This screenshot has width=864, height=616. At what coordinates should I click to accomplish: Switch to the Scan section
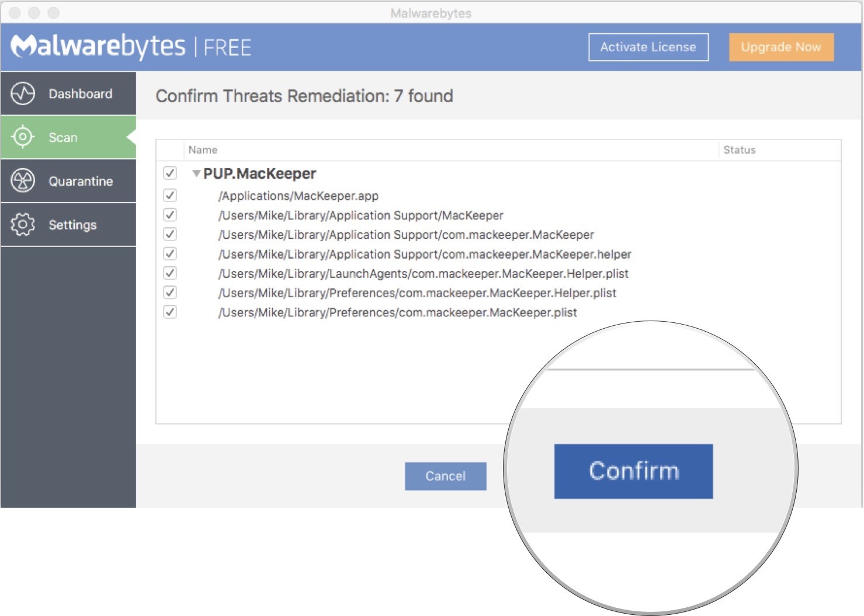pyautogui.click(x=68, y=137)
